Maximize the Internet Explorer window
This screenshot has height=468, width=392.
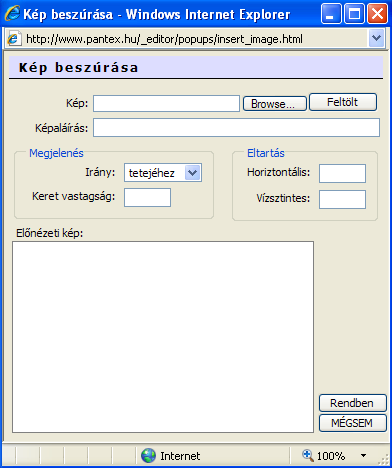tap(354, 14)
